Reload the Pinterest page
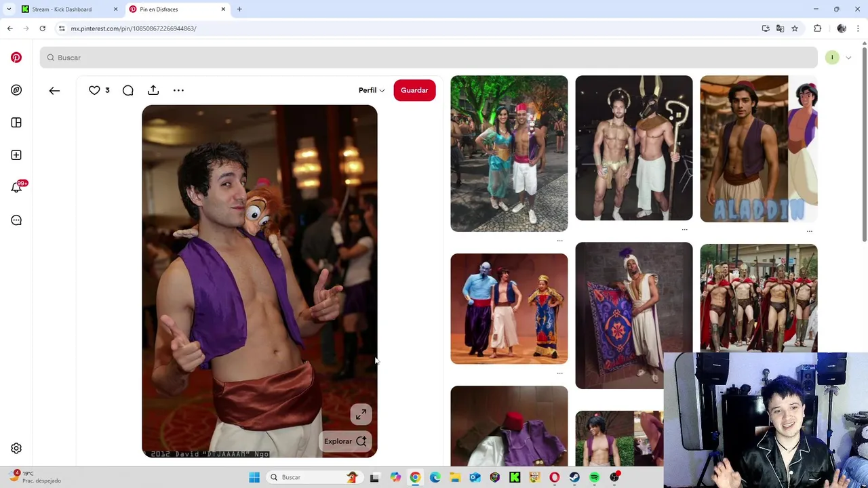This screenshot has width=868, height=488. pos(42,28)
